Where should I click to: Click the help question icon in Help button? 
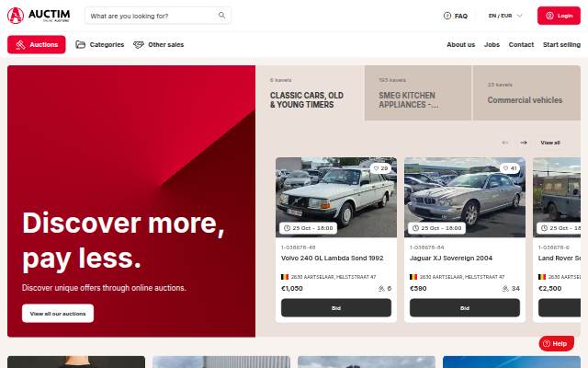tap(547, 343)
